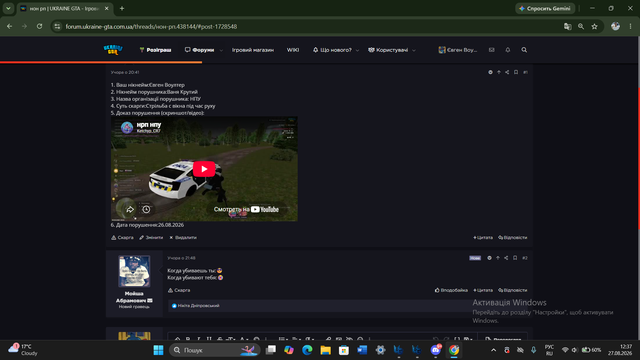Screen dimensions: 640x360
Task: Open the translate page icon
Action: (x=567, y=27)
